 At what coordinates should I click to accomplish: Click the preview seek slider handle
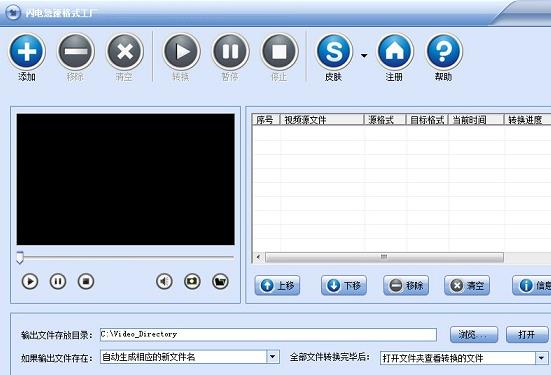pyautogui.click(x=20, y=257)
